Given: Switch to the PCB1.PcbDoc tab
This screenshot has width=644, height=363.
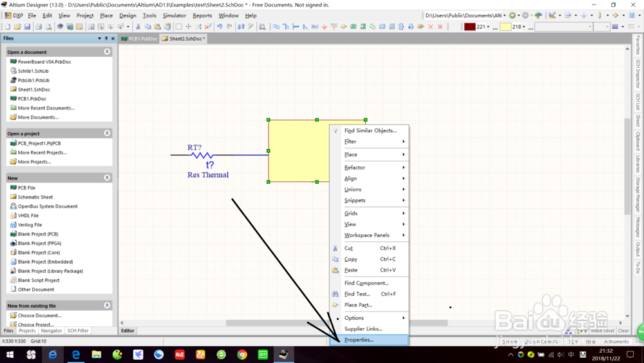Looking at the screenshot, I should [x=140, y=39].
